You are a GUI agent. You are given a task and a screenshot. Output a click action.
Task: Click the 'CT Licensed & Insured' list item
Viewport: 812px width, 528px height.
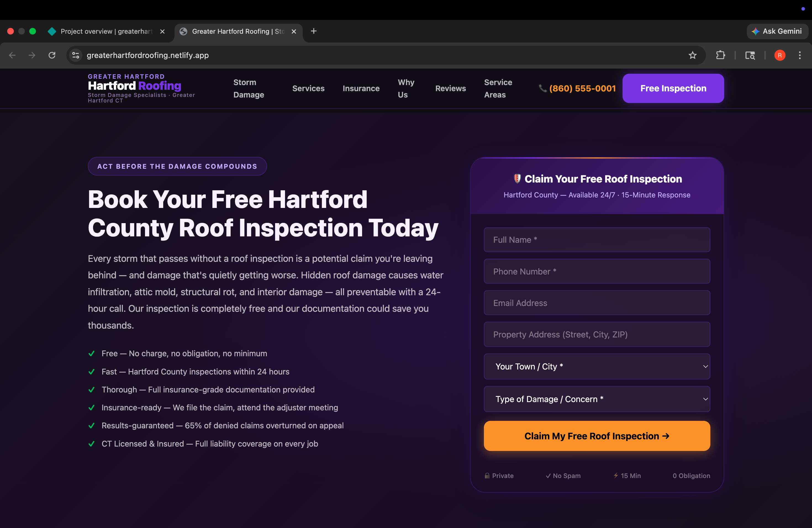(x=203, y=444)
